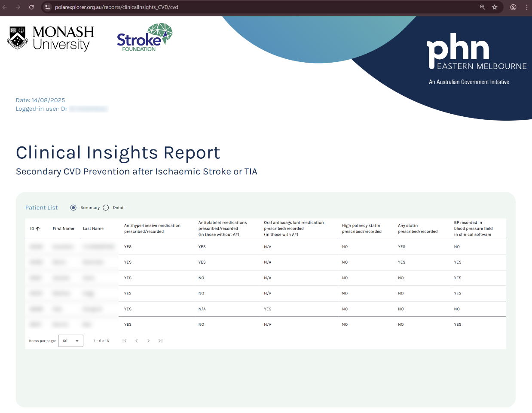Open the browser three-dot menu
The width and height of the screenshot is (532, 413).
tap(526, 7)
